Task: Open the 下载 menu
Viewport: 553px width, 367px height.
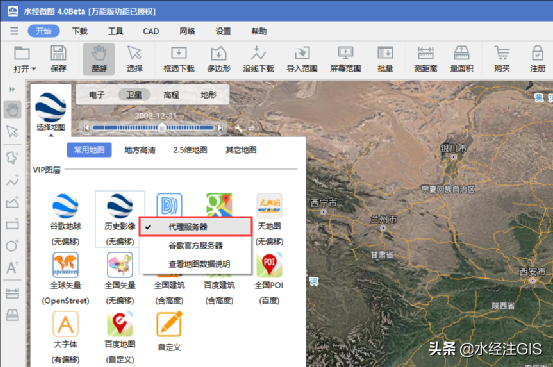Action: click(80, 31)
